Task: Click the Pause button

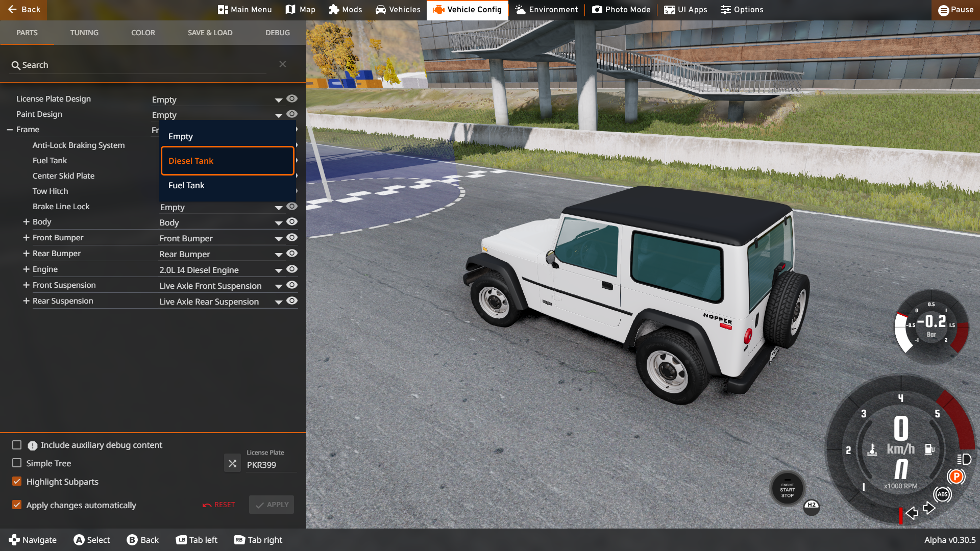Action: 955,10
